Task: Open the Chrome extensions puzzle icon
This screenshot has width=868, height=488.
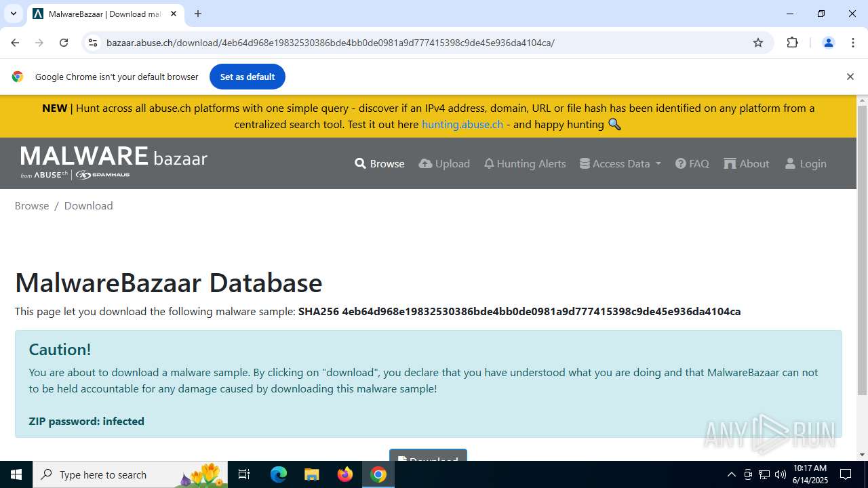Action: (x=792, y=43)
